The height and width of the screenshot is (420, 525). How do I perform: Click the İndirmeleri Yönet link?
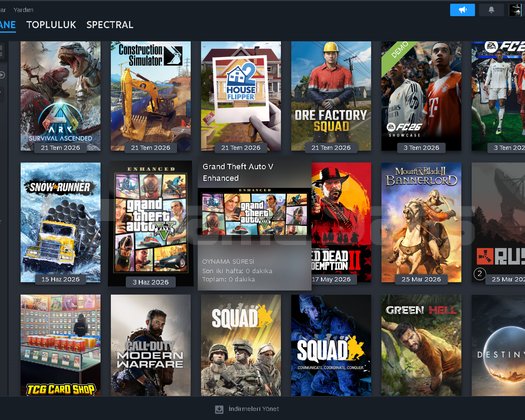(253, 409)
